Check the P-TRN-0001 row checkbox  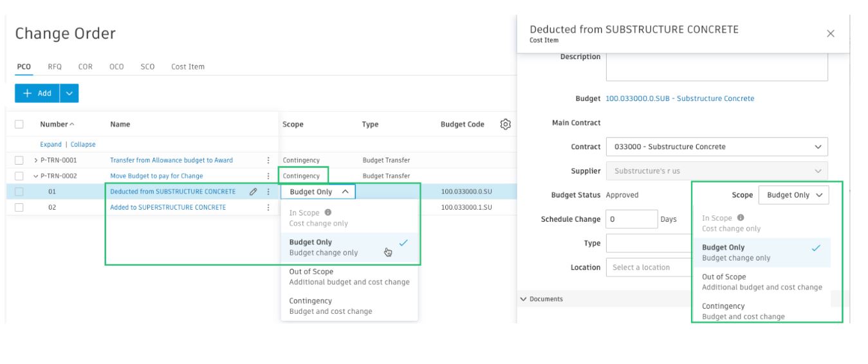19,160
